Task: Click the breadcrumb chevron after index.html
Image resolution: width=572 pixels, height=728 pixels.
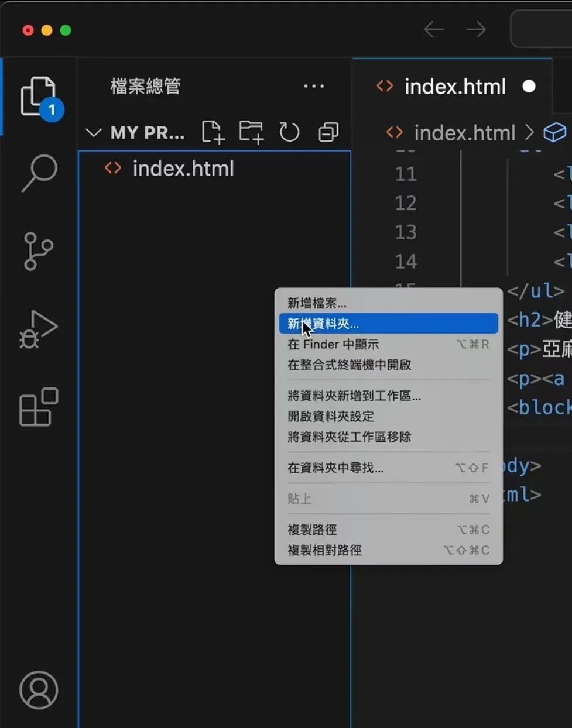Action: pos(529,133)
